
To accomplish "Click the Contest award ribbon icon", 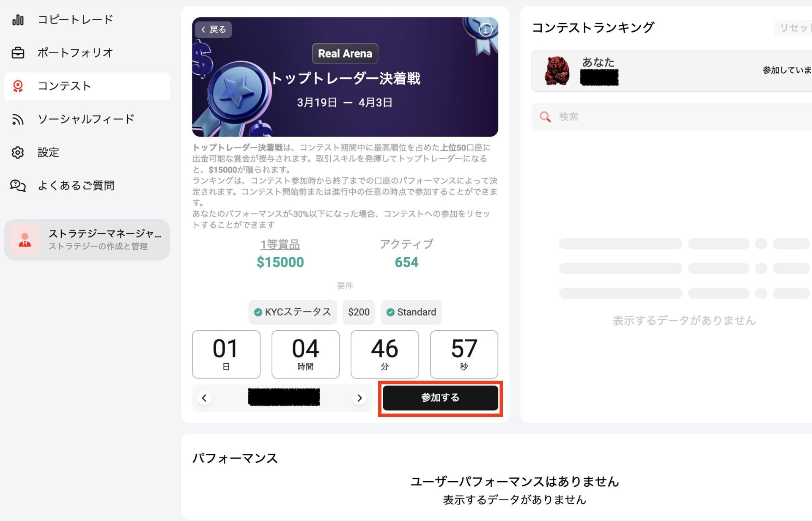I will pyautogui.click(x=18, y=86).
